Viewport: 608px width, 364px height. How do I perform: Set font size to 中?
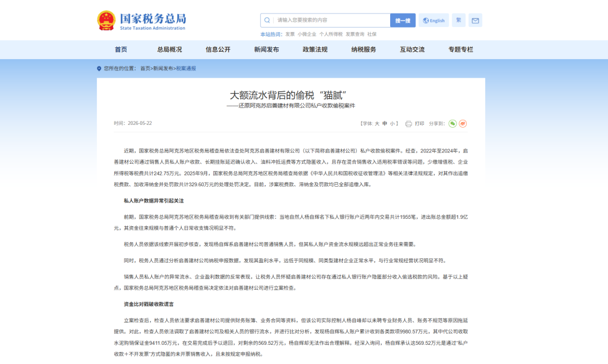pyautogui.click(x=385, y=124)
